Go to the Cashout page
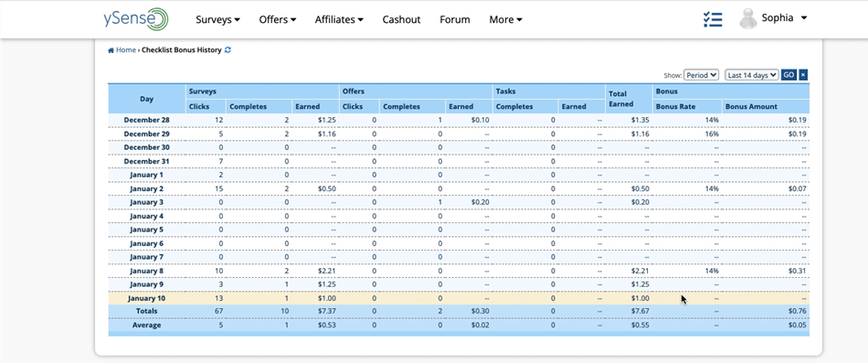Screen dimensions: 868x363 (401, 19)
